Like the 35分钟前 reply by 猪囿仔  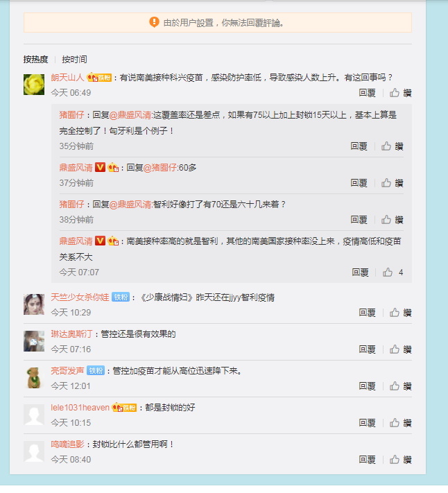tap(392, 146)
